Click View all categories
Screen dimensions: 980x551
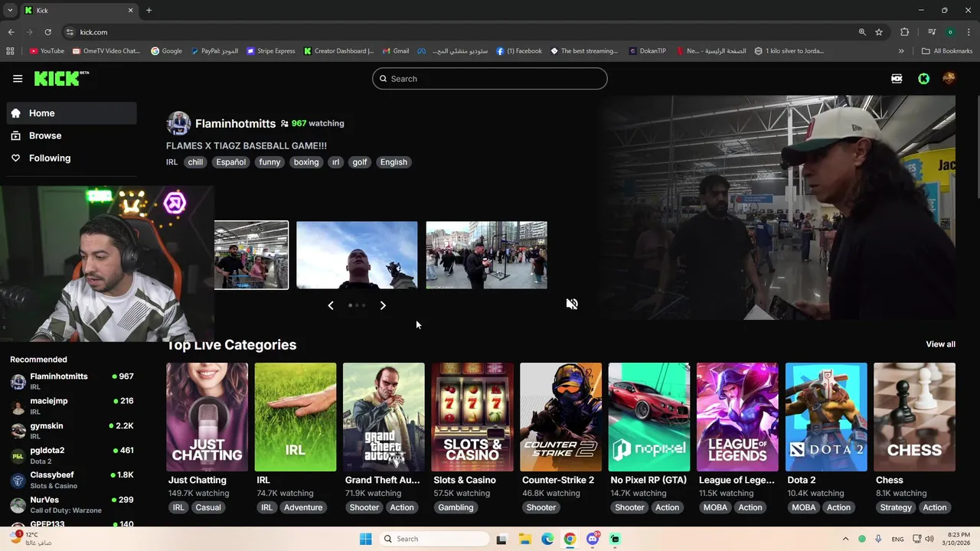pos(940,344)
